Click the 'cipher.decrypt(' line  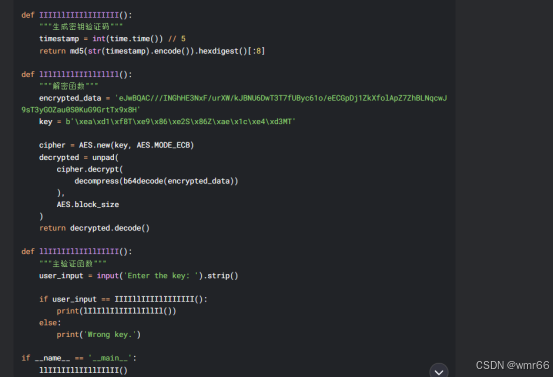coord(90,169)
